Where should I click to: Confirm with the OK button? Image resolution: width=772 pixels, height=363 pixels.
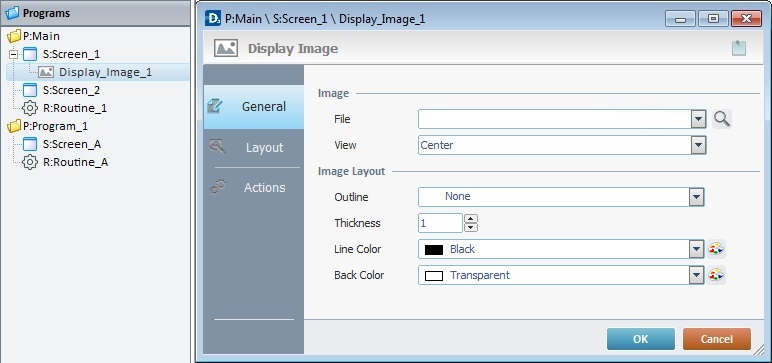click(x=641, y=339)
